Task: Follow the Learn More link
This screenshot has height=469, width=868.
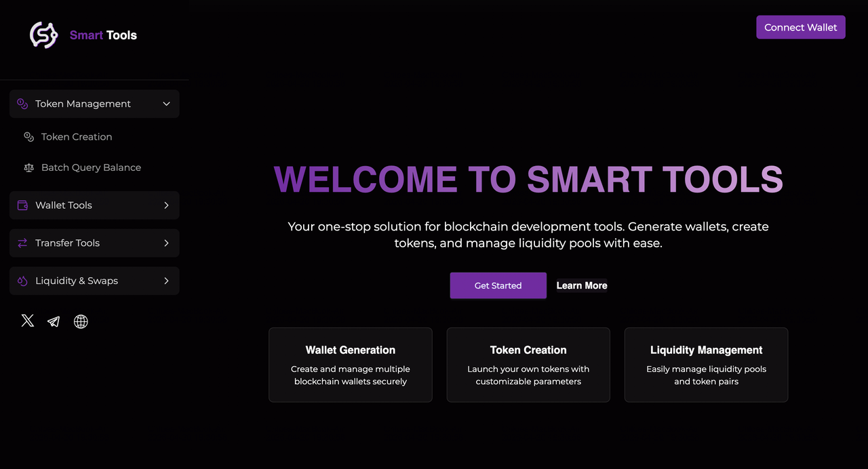Action: (582, 285)
